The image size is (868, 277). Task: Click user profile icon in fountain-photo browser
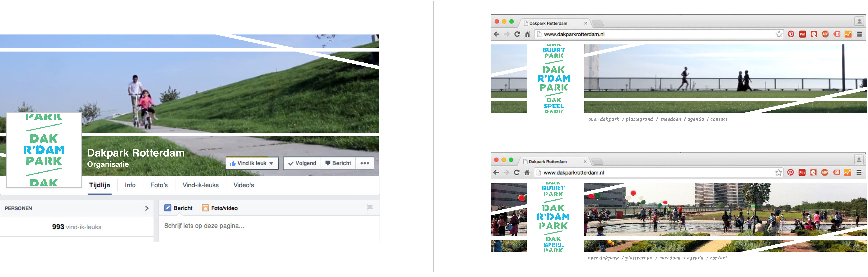pyautogui.click(x=859, y=160)
